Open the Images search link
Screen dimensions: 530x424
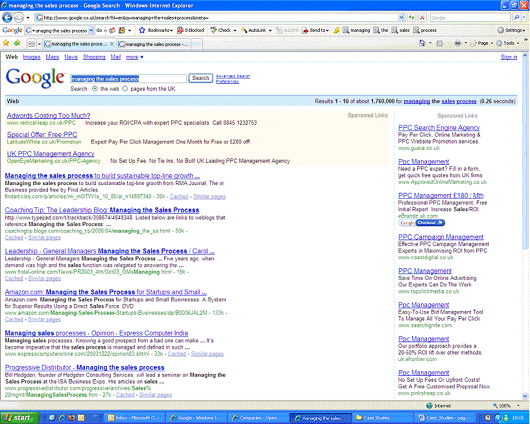tap(31, 57)
